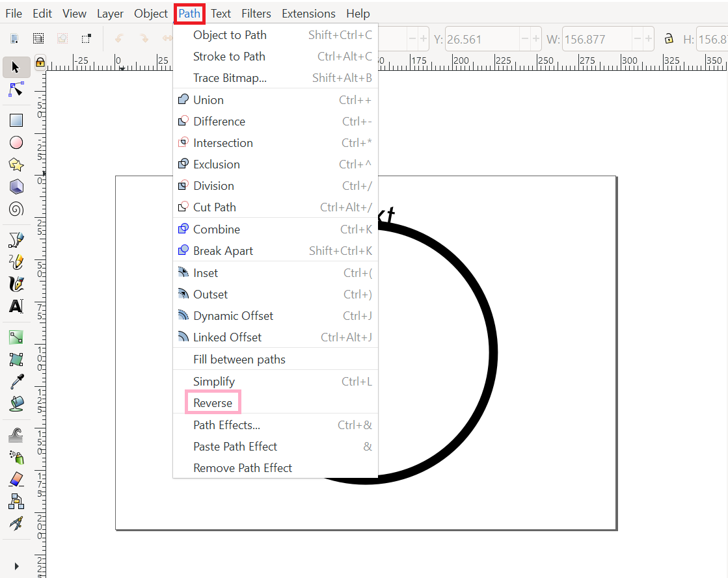
Task: Open the Object menu
Action: click(150, 14)
